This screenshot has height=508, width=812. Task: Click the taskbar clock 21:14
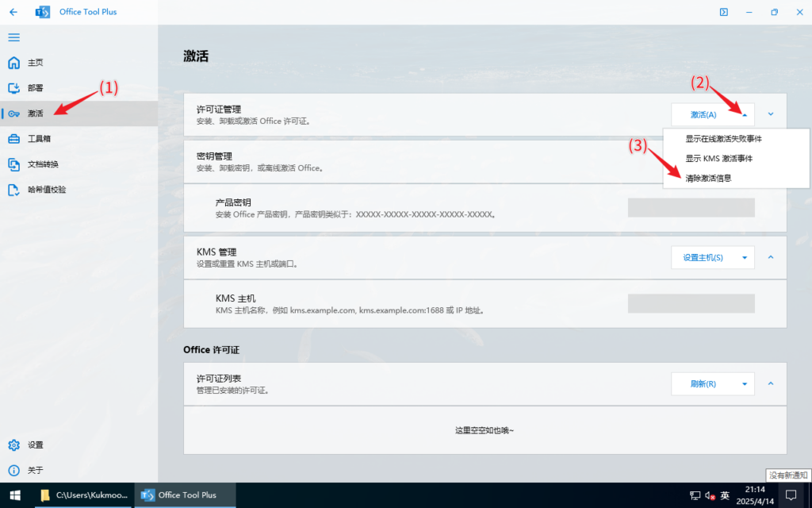click(755, 495)
